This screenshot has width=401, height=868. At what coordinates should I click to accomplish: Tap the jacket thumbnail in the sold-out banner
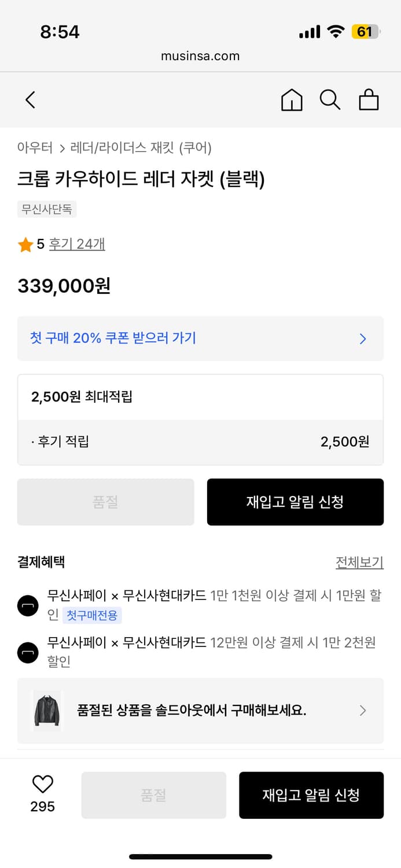coord(46,711)
